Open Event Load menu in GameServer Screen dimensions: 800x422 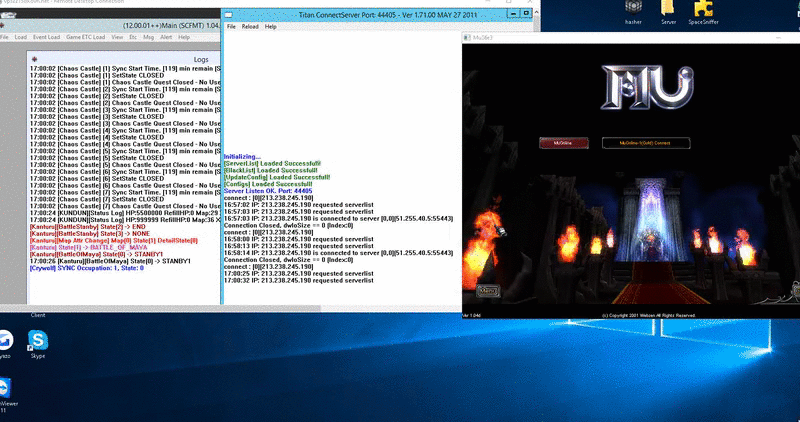pyautogui.click(x=46, y=37)
